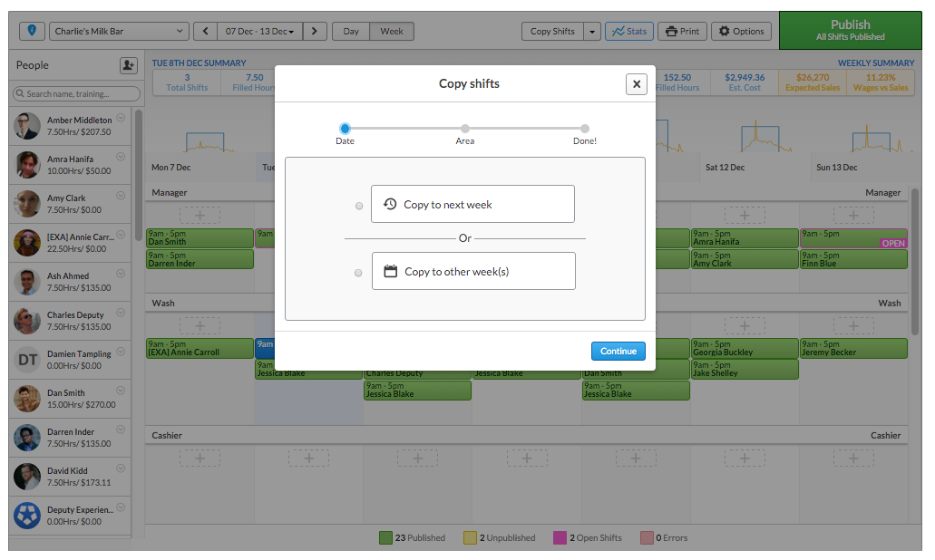Switch to Week view tab
935x560 pixels.
pos(392,32)
